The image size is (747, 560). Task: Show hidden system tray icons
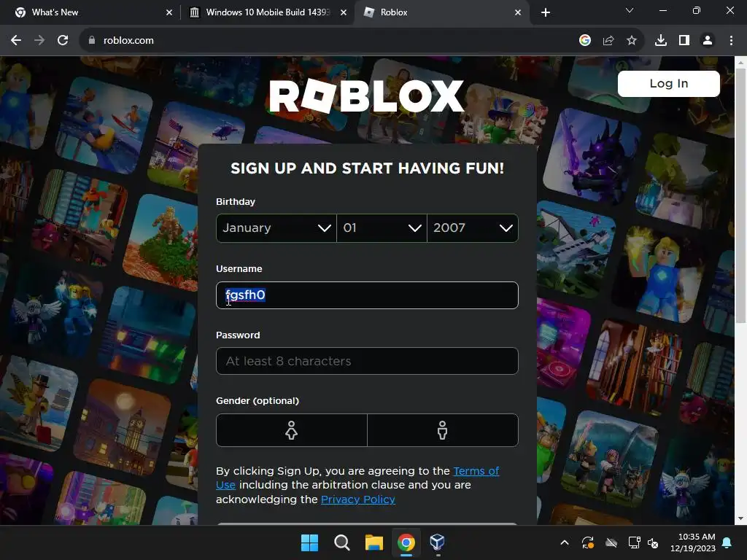(x=565, y=542)
